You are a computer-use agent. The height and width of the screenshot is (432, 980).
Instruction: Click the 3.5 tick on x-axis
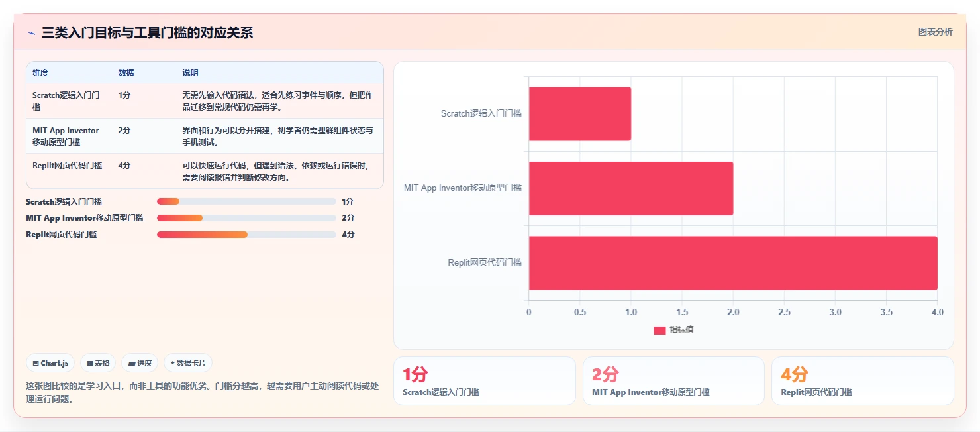coord(886,312)
